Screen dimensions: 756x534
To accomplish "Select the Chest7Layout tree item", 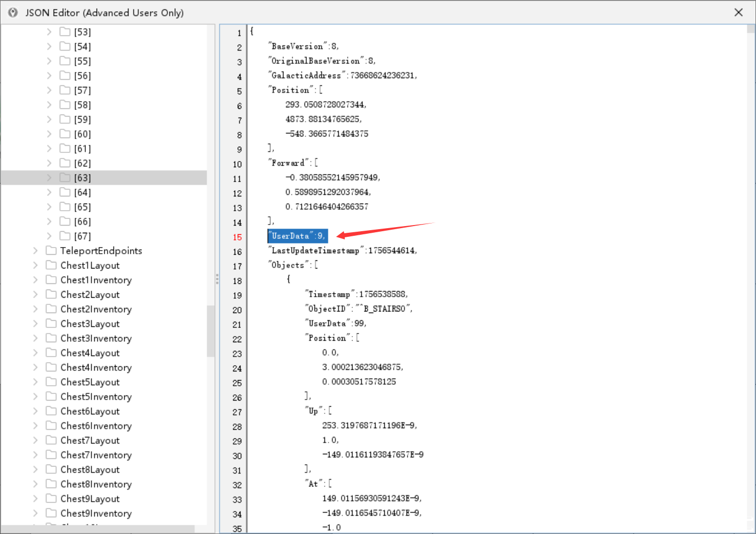I will point(90,440).
